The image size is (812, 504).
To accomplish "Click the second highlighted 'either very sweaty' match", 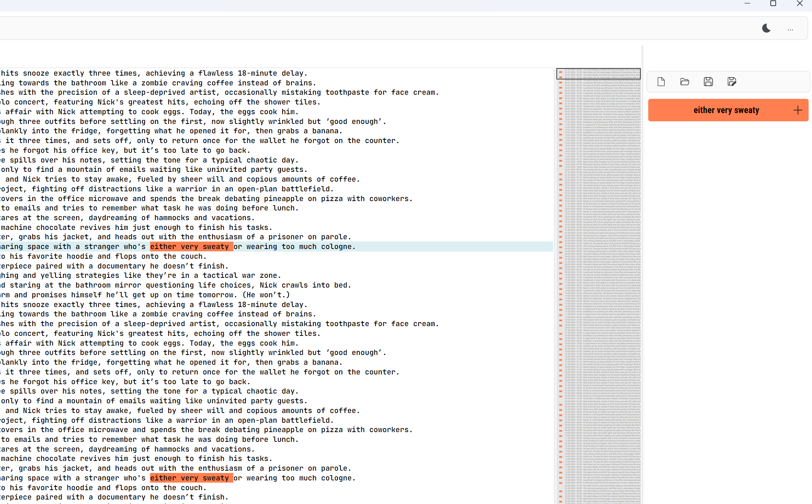I will point(191,478).
